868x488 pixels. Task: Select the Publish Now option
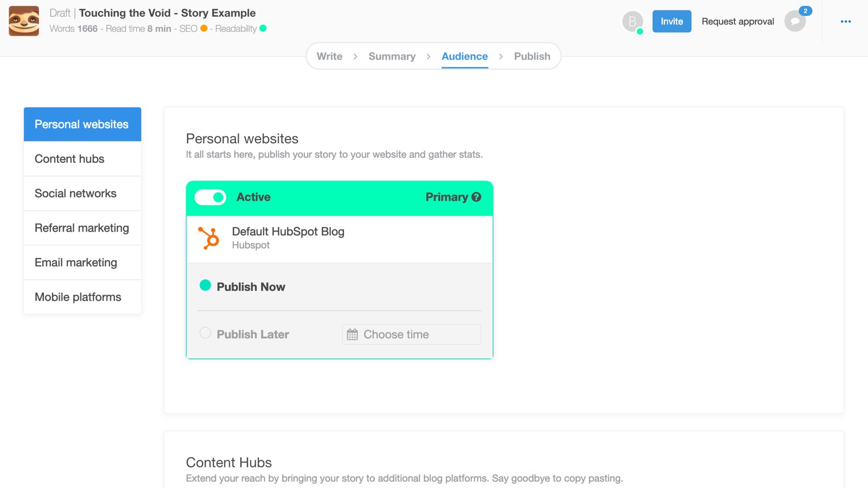[205, 285]
